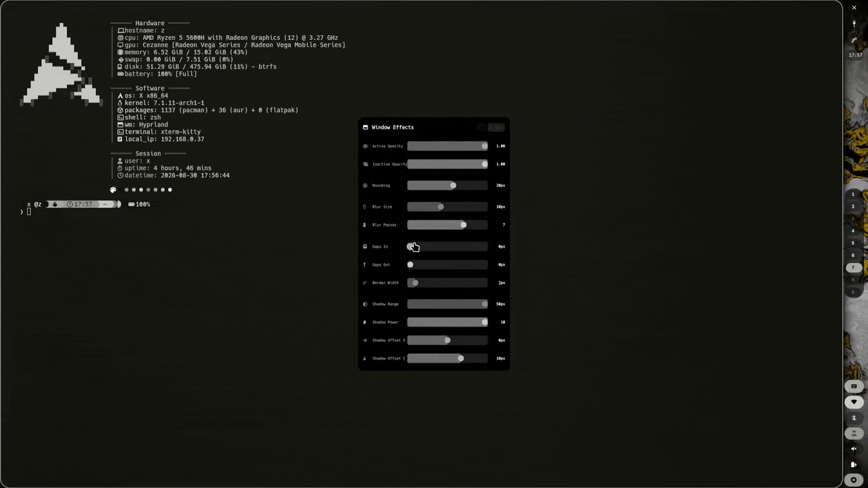Click the lightning bolt icon beside Shadow Power
868x488 pixels.
[365, 322]
